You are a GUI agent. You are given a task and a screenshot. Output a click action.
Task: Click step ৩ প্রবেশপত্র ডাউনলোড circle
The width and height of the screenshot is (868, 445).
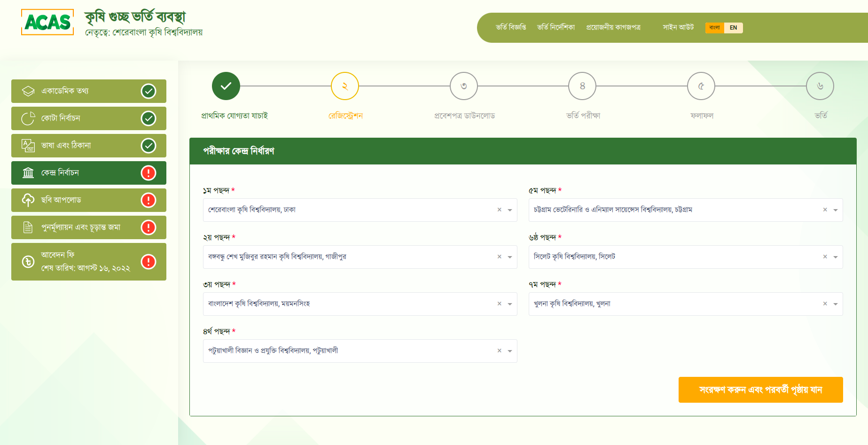pyautogui.click(x=464, y=86)
